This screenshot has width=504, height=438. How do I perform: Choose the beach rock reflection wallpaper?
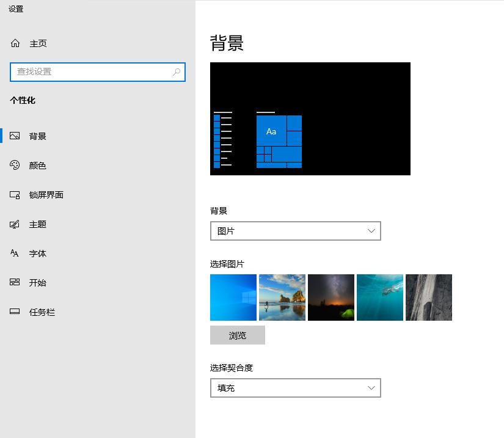pyautogui.click(x=282, y=297)
